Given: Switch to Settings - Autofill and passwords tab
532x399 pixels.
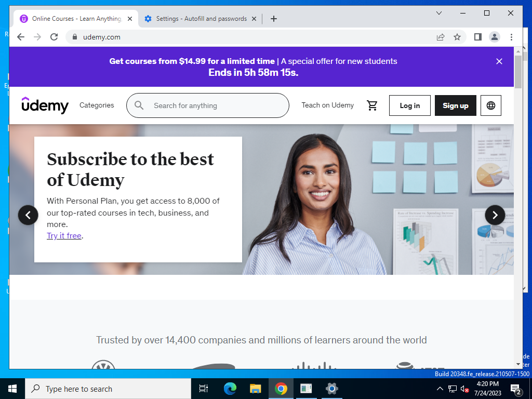Looking at the screenshot, I should pos(201,19).
